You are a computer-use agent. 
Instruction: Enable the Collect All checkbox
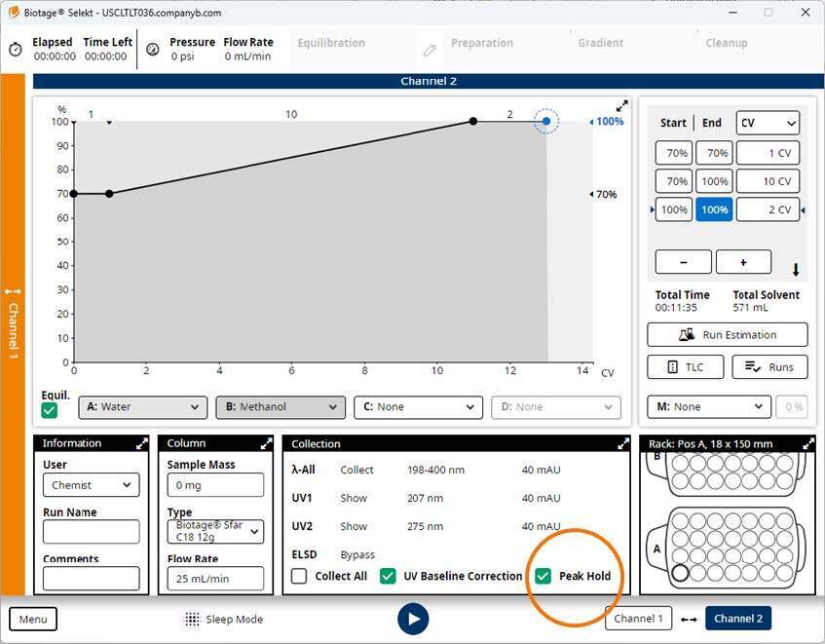tap(299, 576)
